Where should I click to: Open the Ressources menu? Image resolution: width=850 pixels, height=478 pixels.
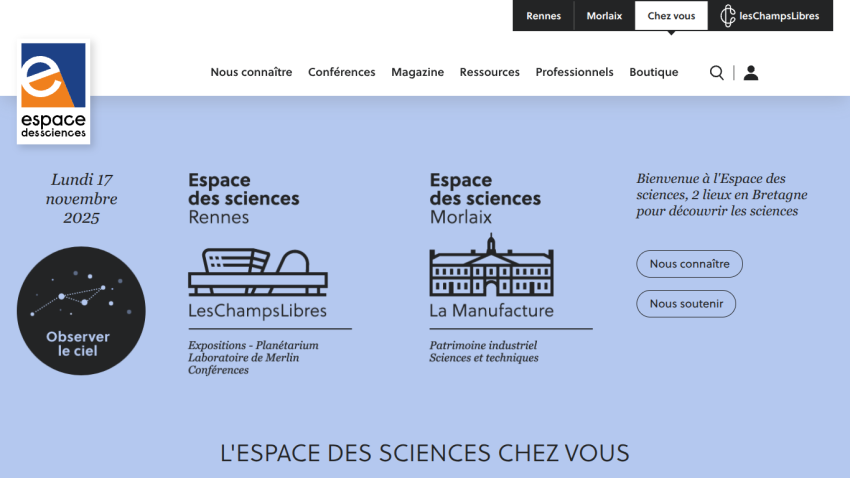tap(490, 72)
